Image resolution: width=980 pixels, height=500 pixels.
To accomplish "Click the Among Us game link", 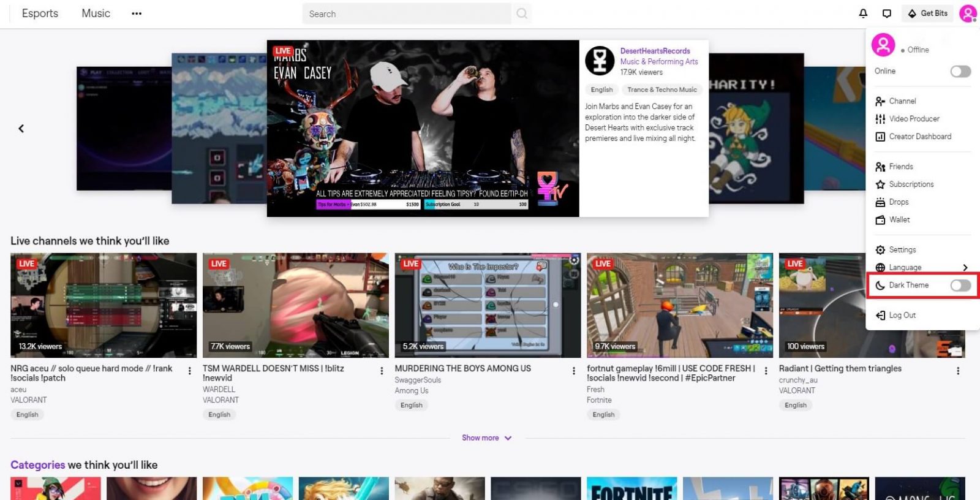I will coord(412,391).
